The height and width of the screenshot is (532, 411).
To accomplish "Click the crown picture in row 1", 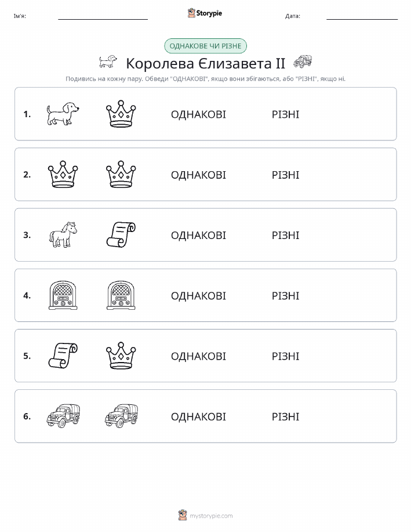I will [x=121, y=114].
